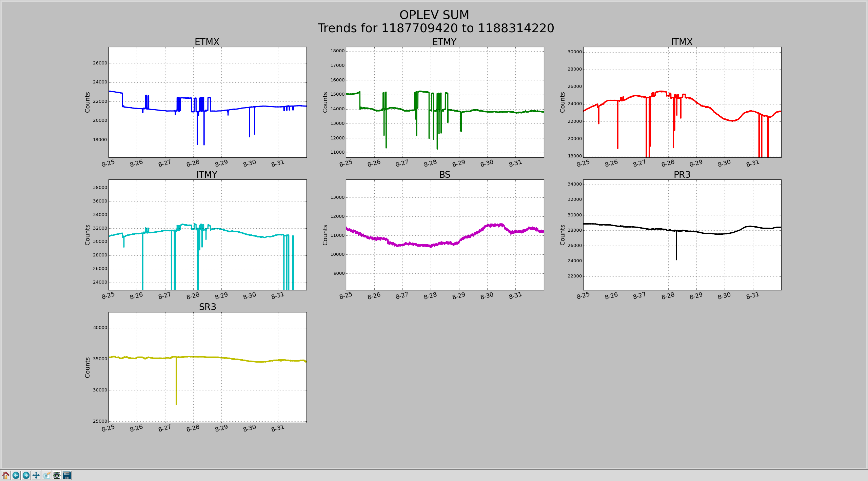Image resolution: width=868 pixels, height=481 pixels.
Task: Click the ITMX subplot title
Action: pyautogui.click(x=682, y=42)
